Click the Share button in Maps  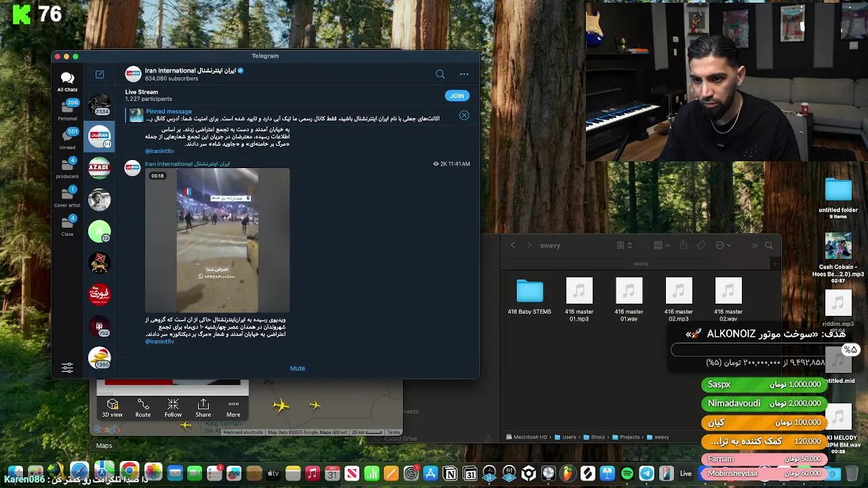click(203, 408)
